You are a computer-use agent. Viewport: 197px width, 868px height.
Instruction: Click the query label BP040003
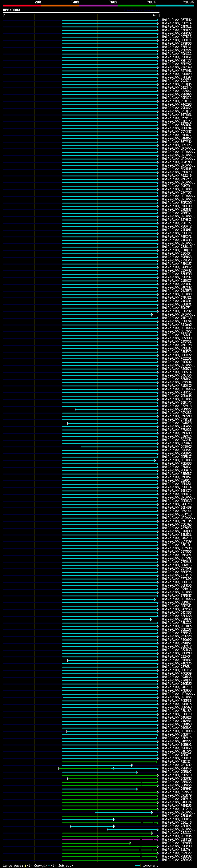[11, 10]
